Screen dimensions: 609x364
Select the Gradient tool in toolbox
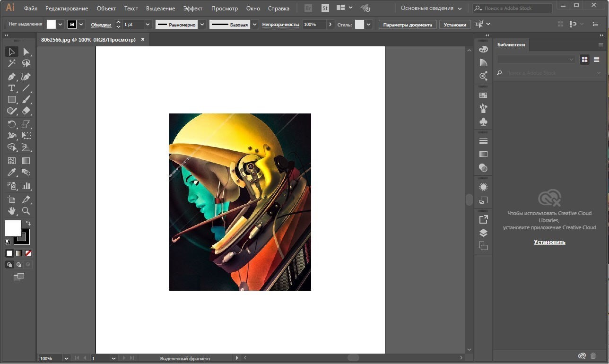point(26,161)
